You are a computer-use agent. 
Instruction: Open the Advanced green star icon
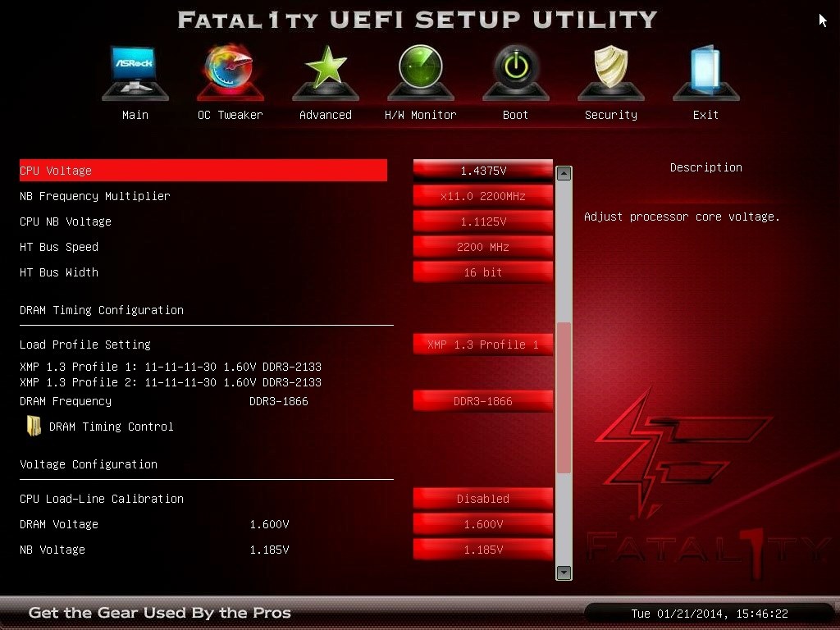(326, 72)
